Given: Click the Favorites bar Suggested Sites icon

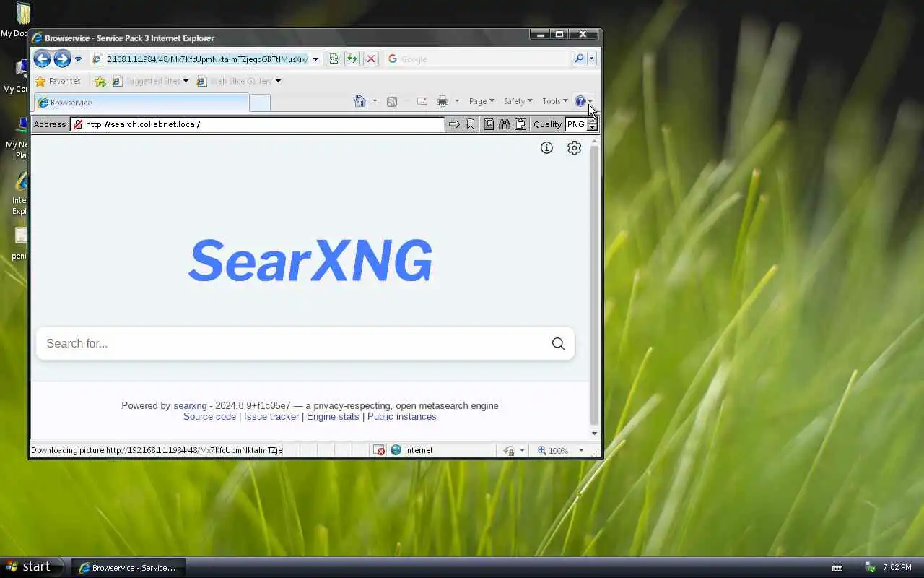Looking at the screenshot, I should (117, 81).
